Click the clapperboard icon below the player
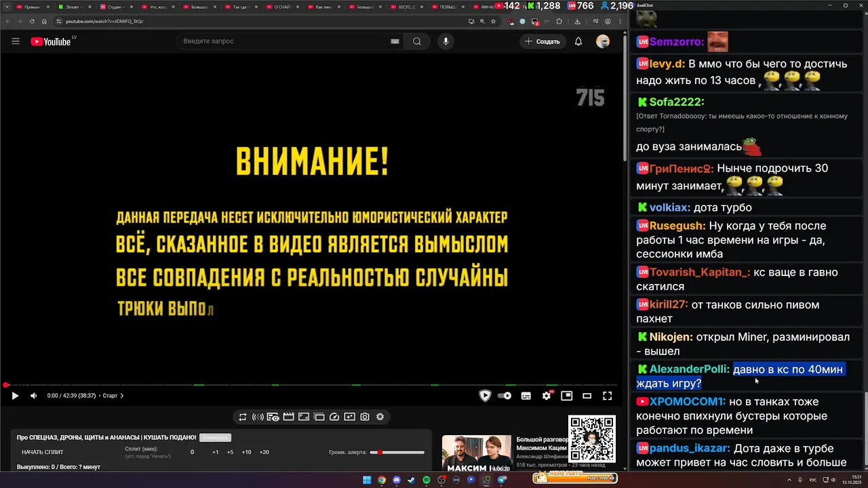868x488 pixels. click(289, 417)
